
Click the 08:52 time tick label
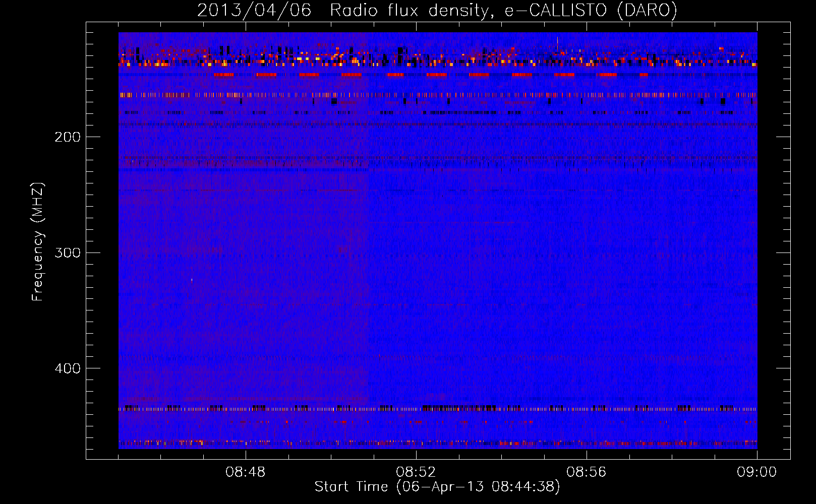point(416,472)
